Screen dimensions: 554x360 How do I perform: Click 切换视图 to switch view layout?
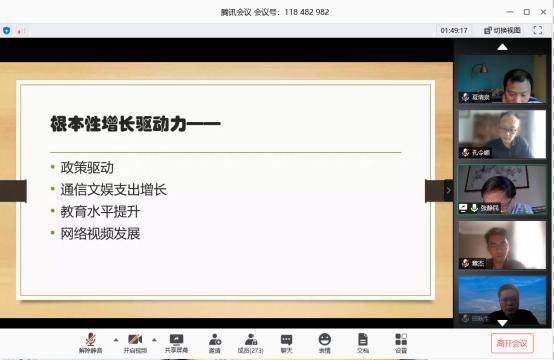coord(502,30)
